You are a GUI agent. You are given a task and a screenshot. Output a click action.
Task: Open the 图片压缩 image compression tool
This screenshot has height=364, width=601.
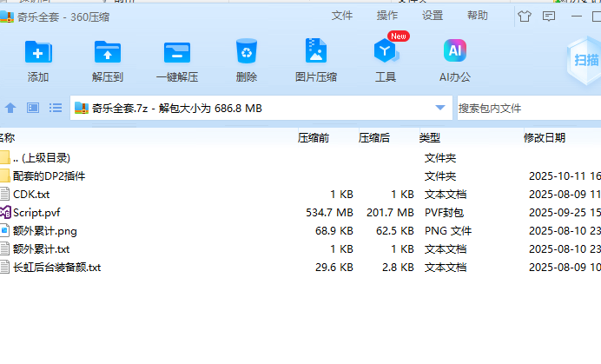pyautogui.click(x=315, y=53)
